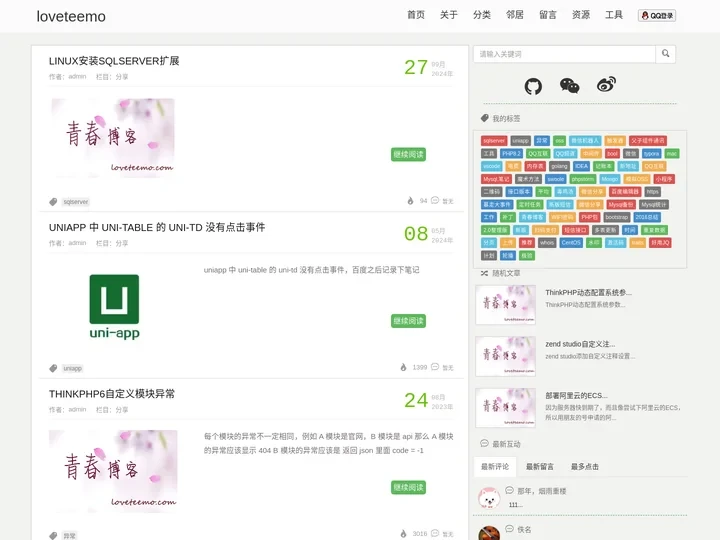Image resolution: width=720 pixels, height=540 pixels.
Task: Open the Weibo icon link
Action: 606,84
